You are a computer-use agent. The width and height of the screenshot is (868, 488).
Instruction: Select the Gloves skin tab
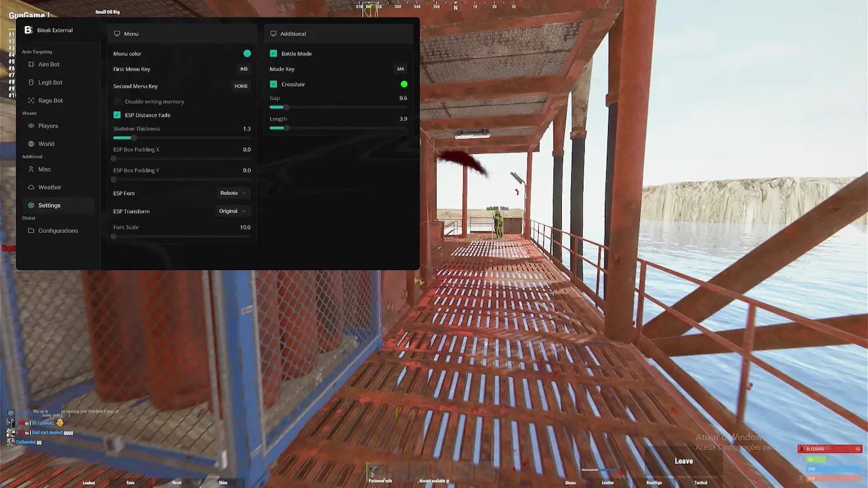pyautogui.click(x=571, y=483)
